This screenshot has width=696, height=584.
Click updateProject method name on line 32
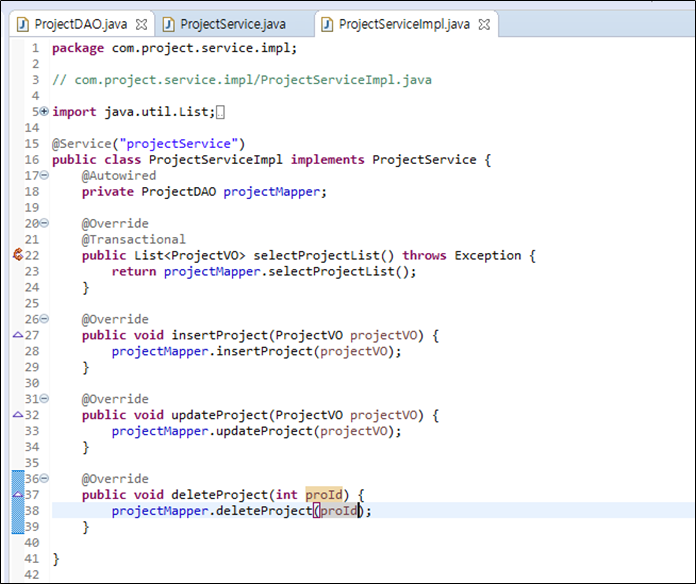point(219,415)
